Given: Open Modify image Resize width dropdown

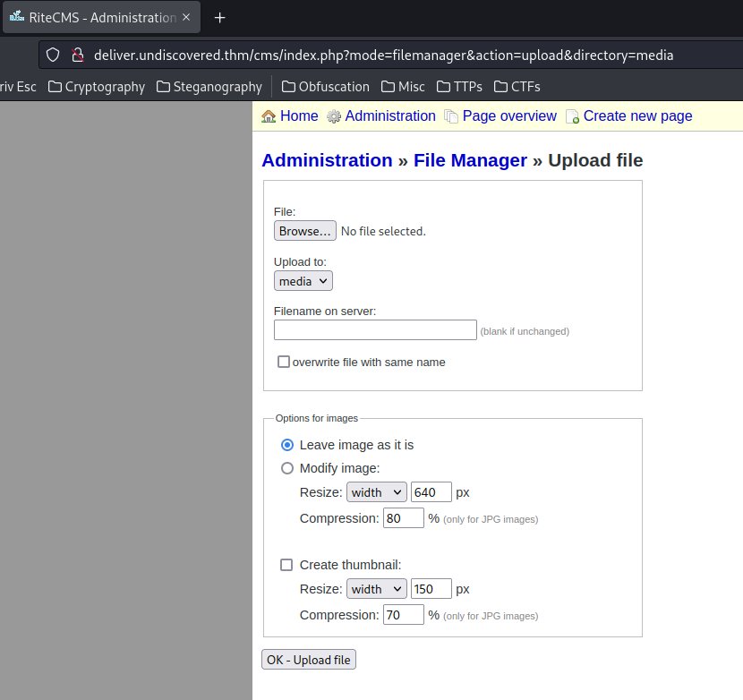Looking at the screenshot, I should click(377, 492).
